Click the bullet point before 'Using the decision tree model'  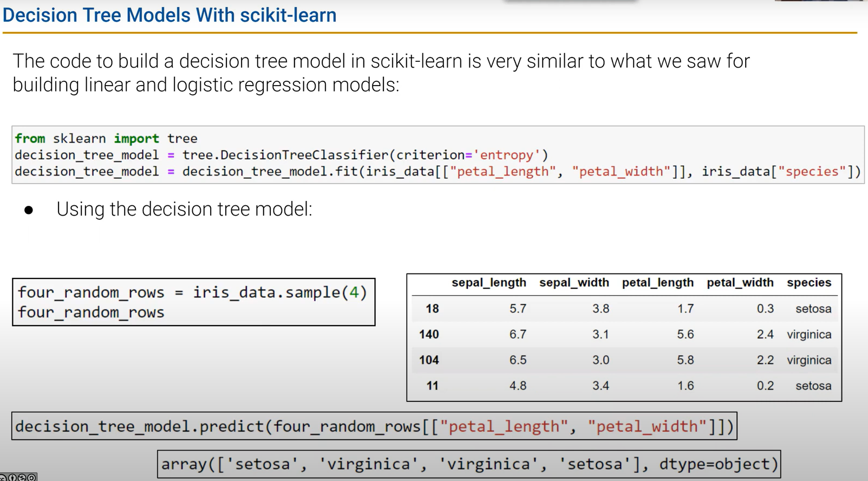pyautogui.click(x=29, y=210)
